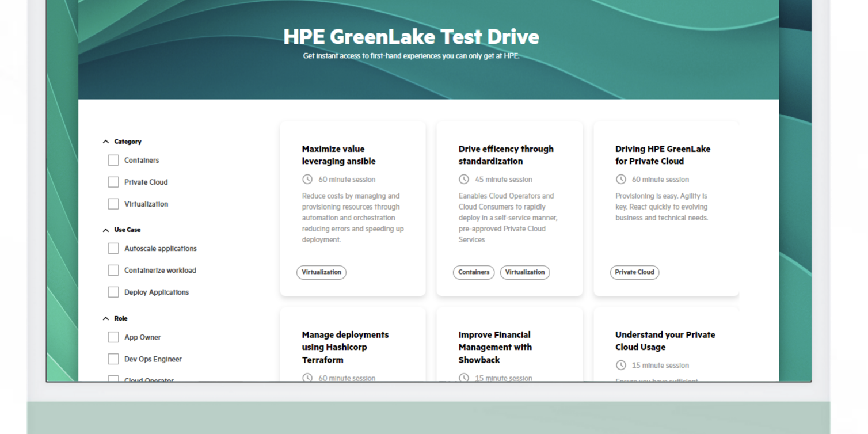The image size is (868, 434).
Task: Click clock icon on Understand Private Cloud Usage card
Action: (620, 365)
